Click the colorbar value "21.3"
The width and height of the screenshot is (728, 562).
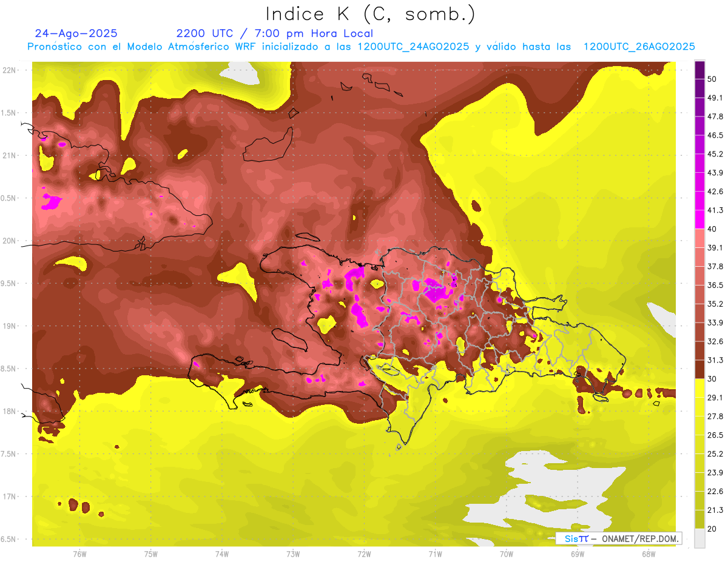(715, 510)
